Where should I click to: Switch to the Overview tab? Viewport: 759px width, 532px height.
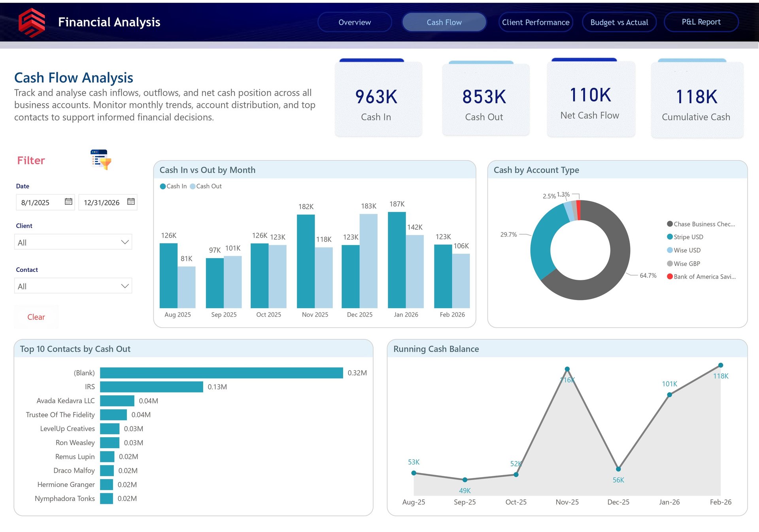354,22
